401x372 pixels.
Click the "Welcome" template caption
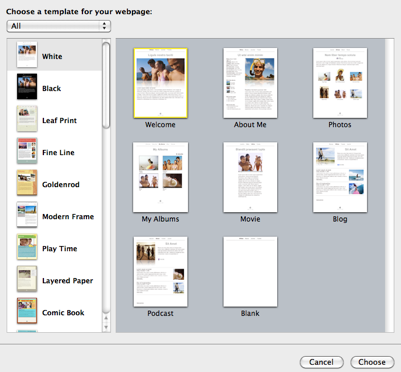point(160,125)
